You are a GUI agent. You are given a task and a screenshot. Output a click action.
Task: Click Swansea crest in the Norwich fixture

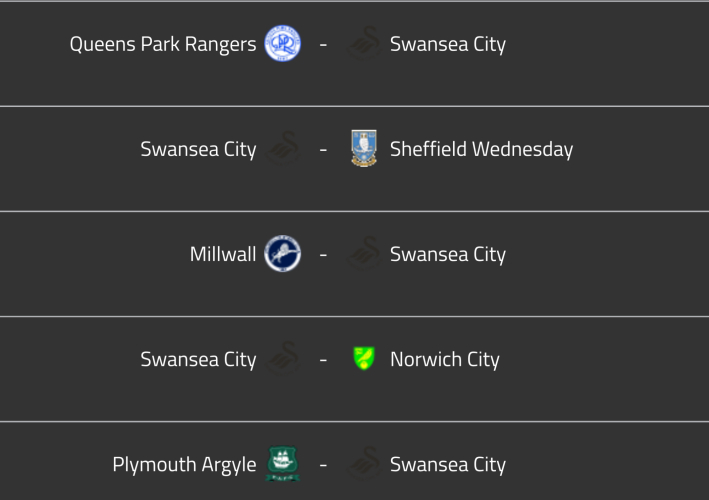(x=282, y=359)
